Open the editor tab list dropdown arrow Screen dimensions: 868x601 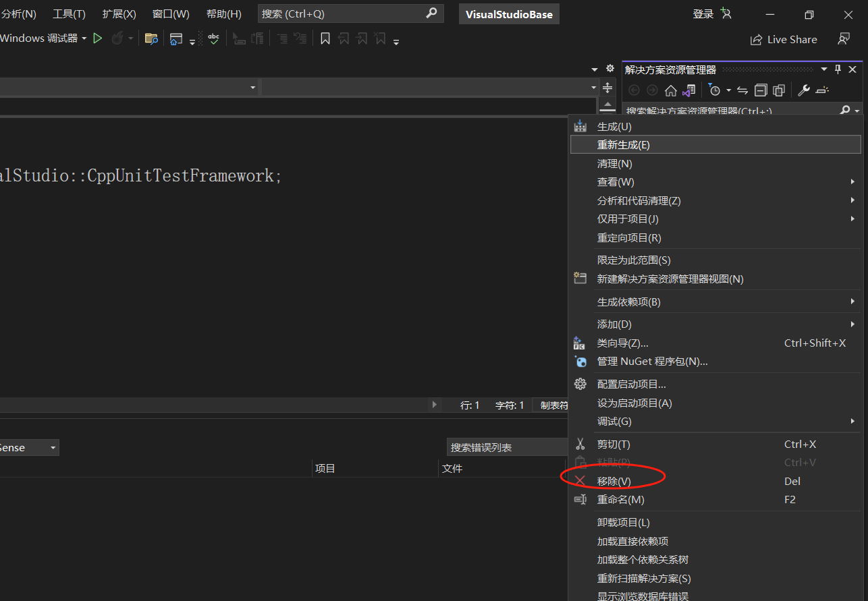click(595, 69)
